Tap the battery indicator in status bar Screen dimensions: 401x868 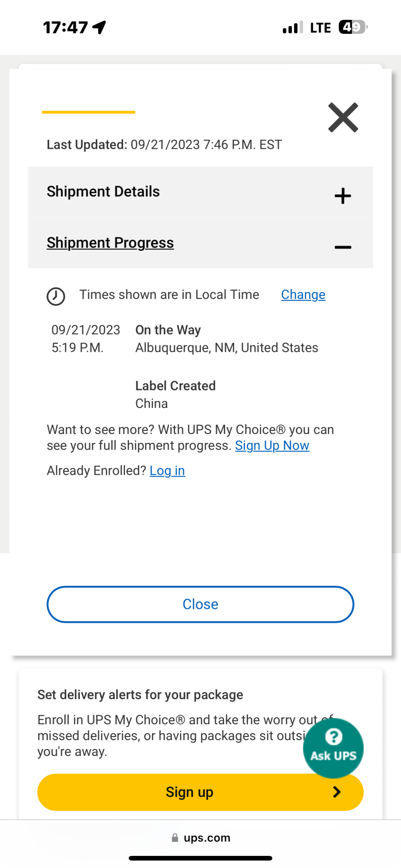tap(353, 27)
